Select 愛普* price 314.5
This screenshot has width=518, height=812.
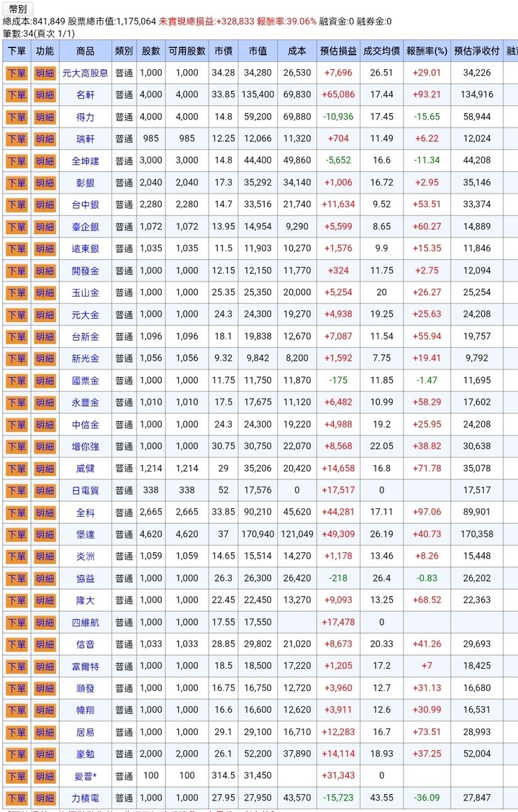tap(224, 776)
